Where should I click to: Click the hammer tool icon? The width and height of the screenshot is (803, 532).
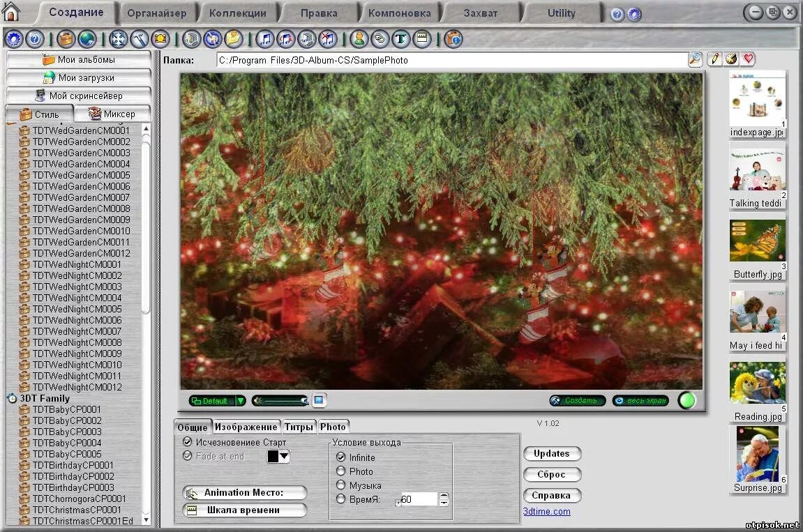coord(140,39)
